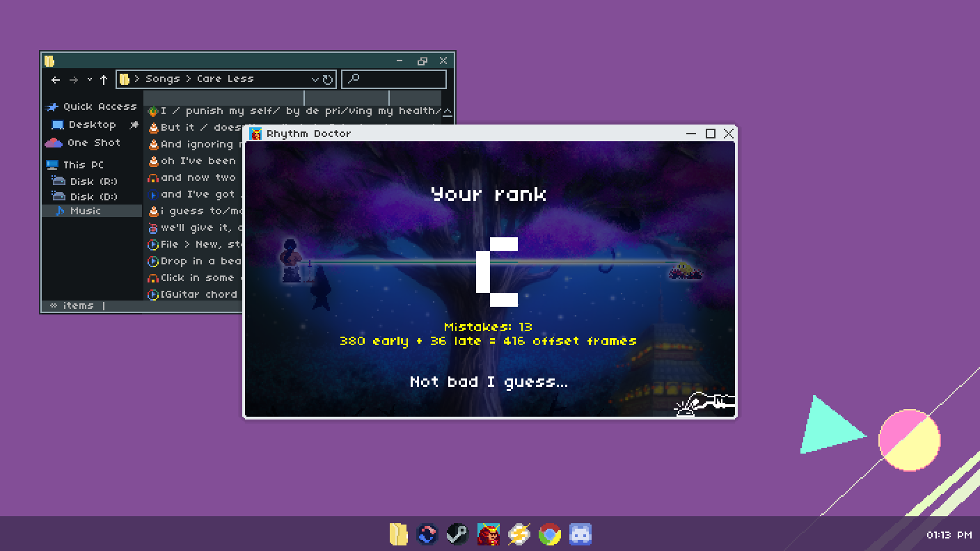Open Steam from the taskbar
This screenshot has width=980, height=551.
pyautogui.click(x=457, y=534)
